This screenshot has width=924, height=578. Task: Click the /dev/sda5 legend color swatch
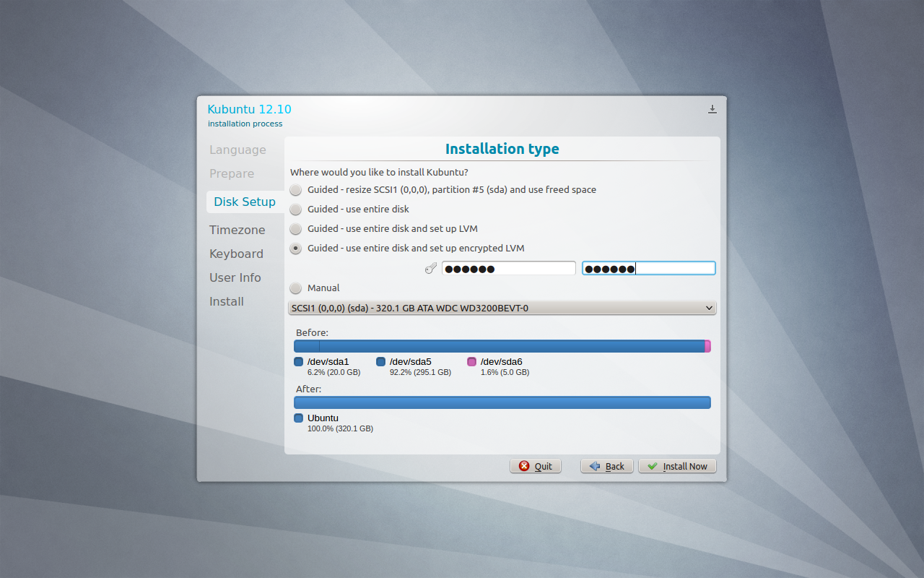pos(381,362)
